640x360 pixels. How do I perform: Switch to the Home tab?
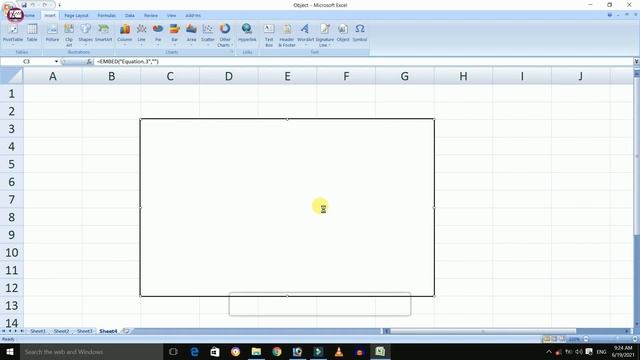30,16
